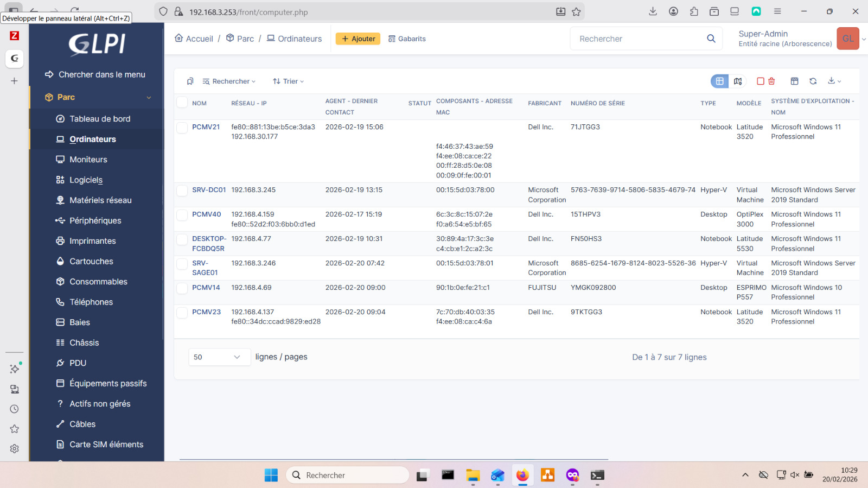Open sidebar bookmarks star icon

pos(15,429)
